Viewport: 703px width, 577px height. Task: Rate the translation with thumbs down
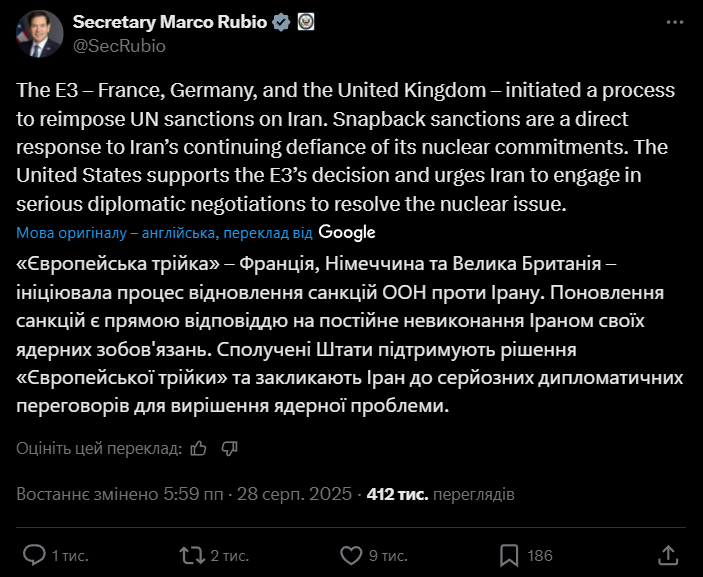point(229,449)
